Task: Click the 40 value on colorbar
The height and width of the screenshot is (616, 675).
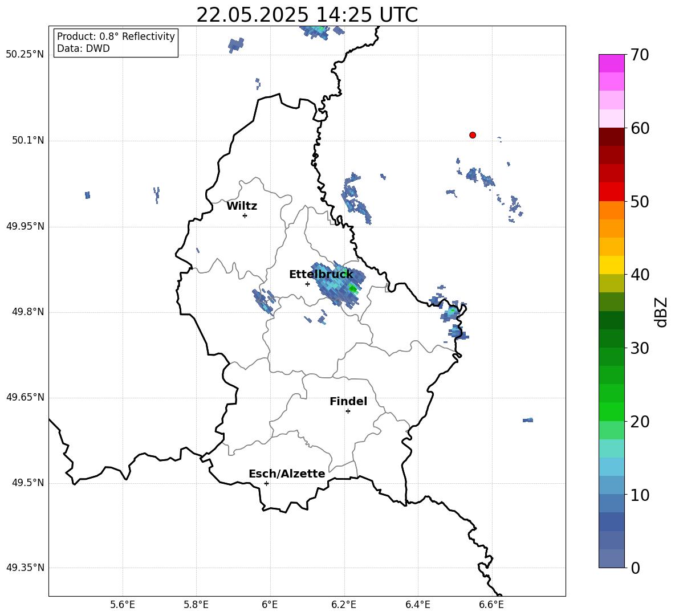Action: (x=639, y=275)
